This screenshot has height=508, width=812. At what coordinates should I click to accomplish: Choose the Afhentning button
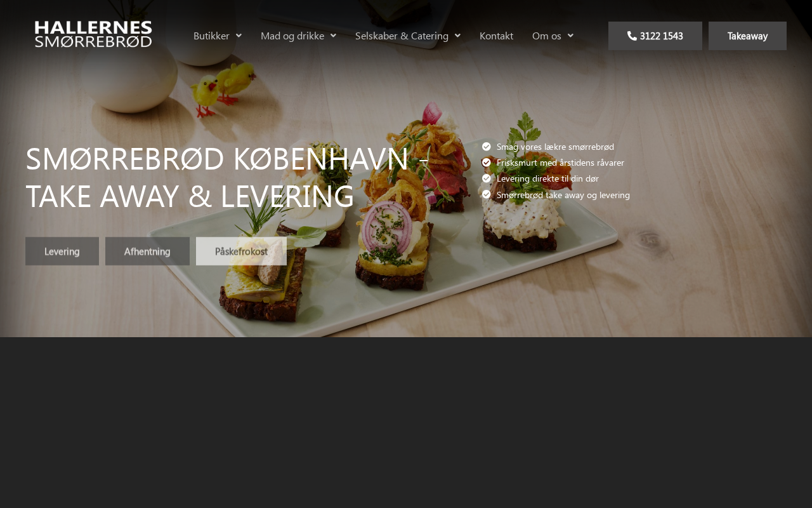point(147,251)
